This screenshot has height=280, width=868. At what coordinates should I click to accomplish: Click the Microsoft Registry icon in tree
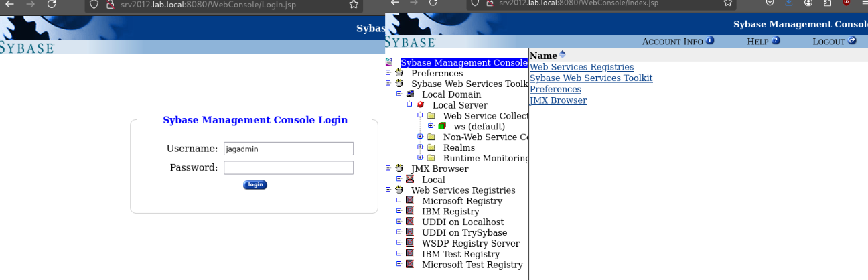[x=410, y=200]
